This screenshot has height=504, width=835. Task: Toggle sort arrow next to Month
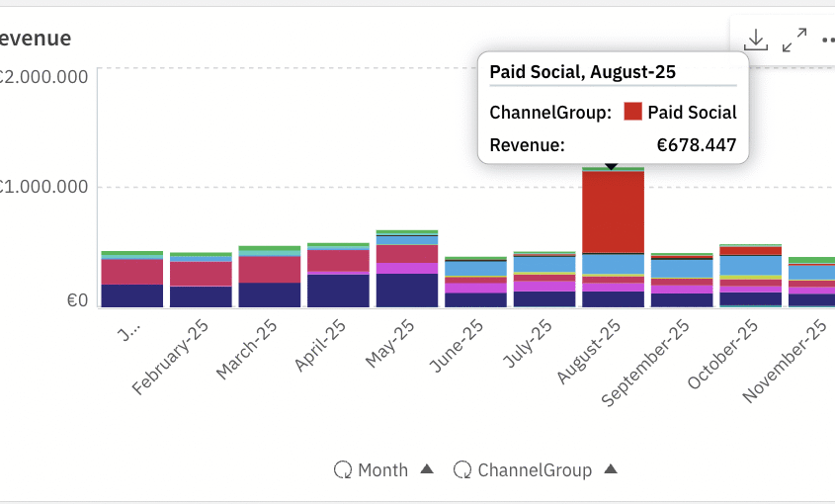pos(427,469)
